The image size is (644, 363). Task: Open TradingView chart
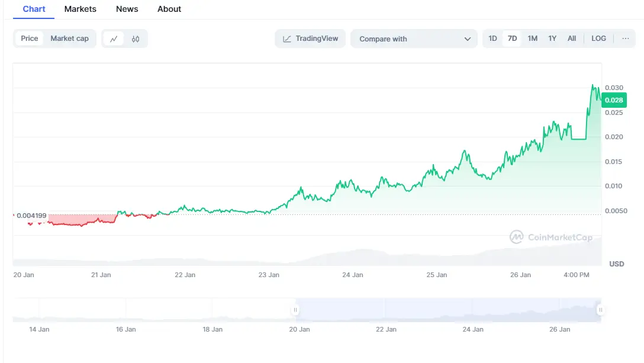click(310, 38)
